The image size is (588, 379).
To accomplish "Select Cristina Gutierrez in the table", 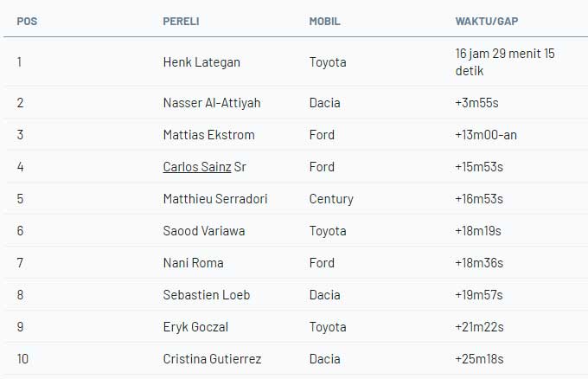I will tap(212, 359).
